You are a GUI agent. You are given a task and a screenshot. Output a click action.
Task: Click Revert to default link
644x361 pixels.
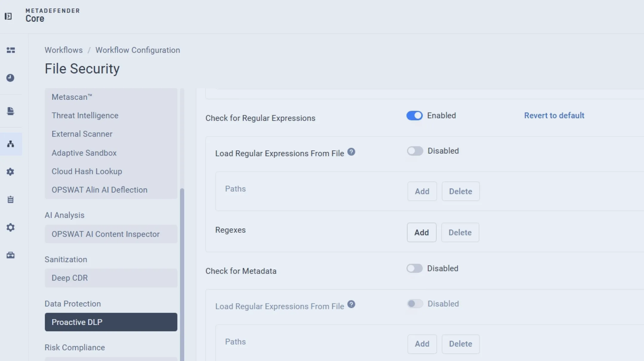point(554,116)
